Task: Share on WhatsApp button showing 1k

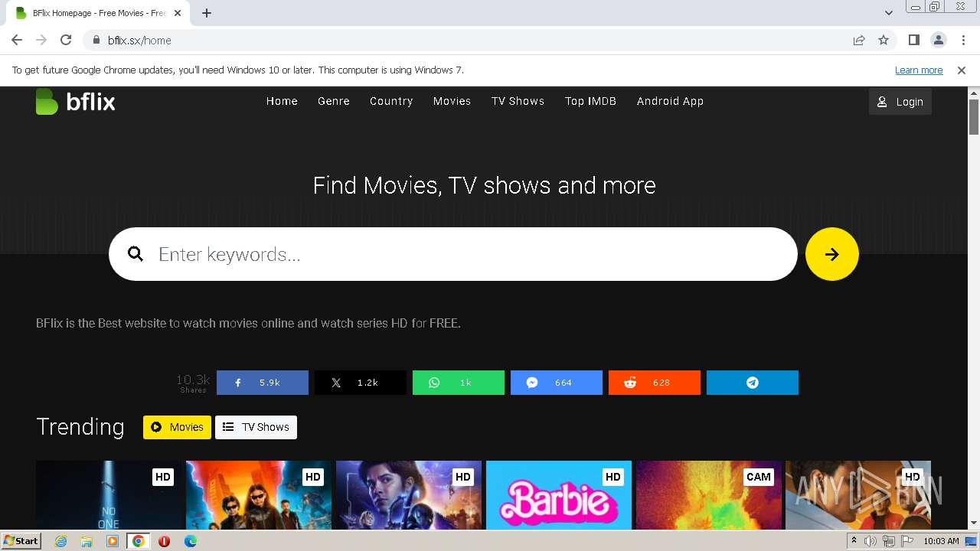Action: pyautogui.click(x=459, y=383)
